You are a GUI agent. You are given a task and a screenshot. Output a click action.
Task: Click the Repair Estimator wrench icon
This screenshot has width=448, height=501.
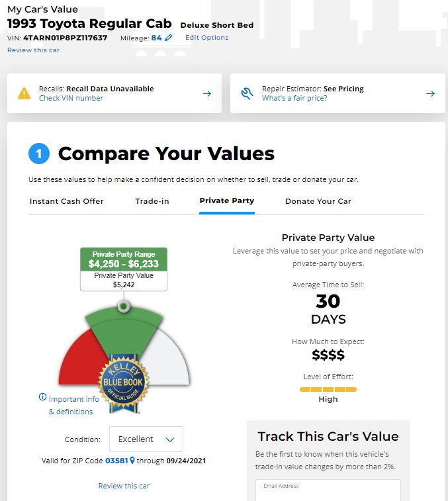click(x=247, y=93)
